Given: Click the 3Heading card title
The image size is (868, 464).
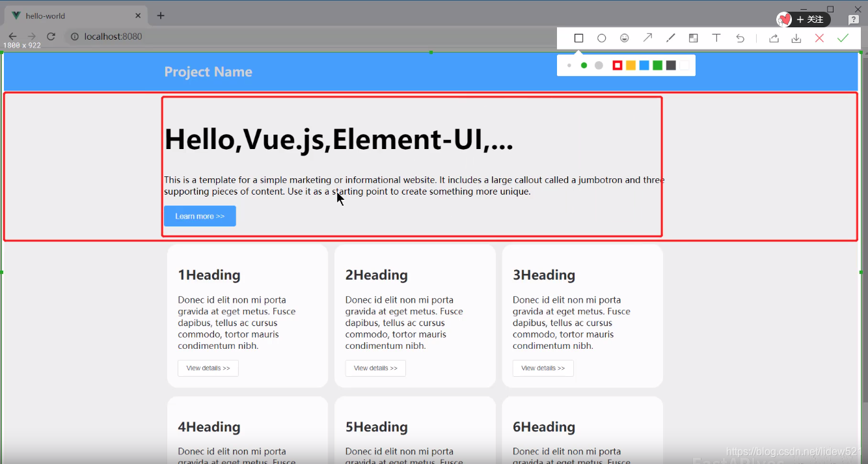Looking at the screenshot, I should click(544, 275).
